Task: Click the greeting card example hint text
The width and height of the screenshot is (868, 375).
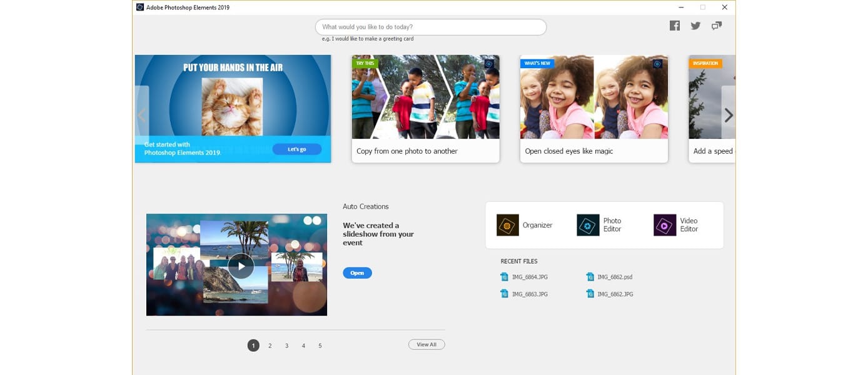Action: coord(368,39)
